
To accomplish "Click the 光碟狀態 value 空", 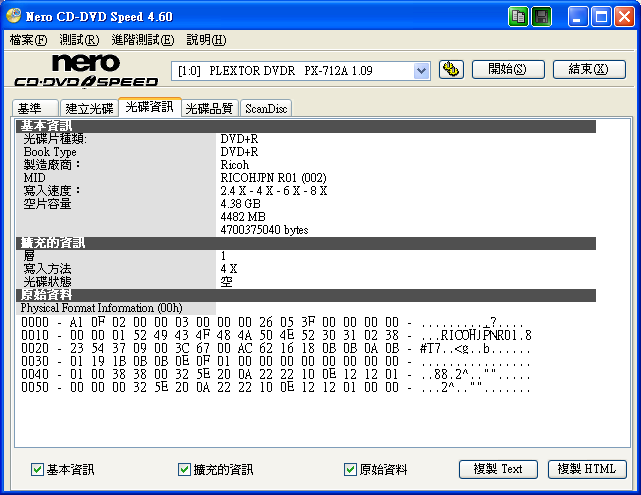I will coord(226,282).
